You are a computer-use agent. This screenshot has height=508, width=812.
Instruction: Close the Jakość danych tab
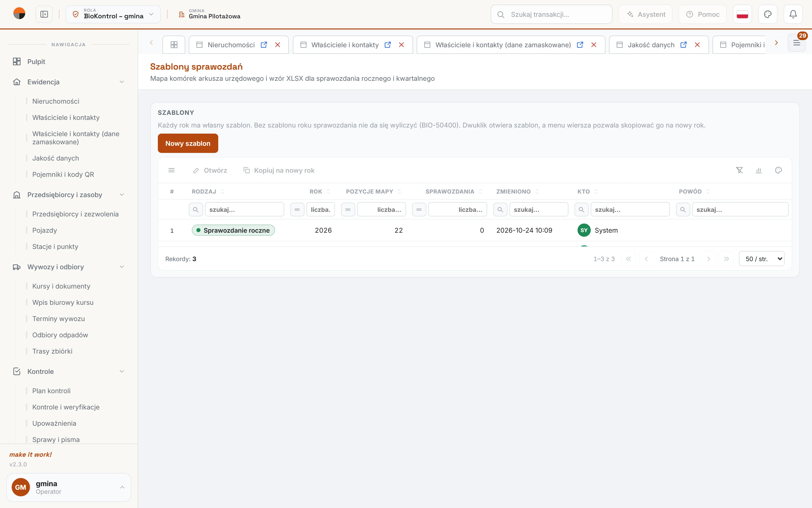coord(697,45)
